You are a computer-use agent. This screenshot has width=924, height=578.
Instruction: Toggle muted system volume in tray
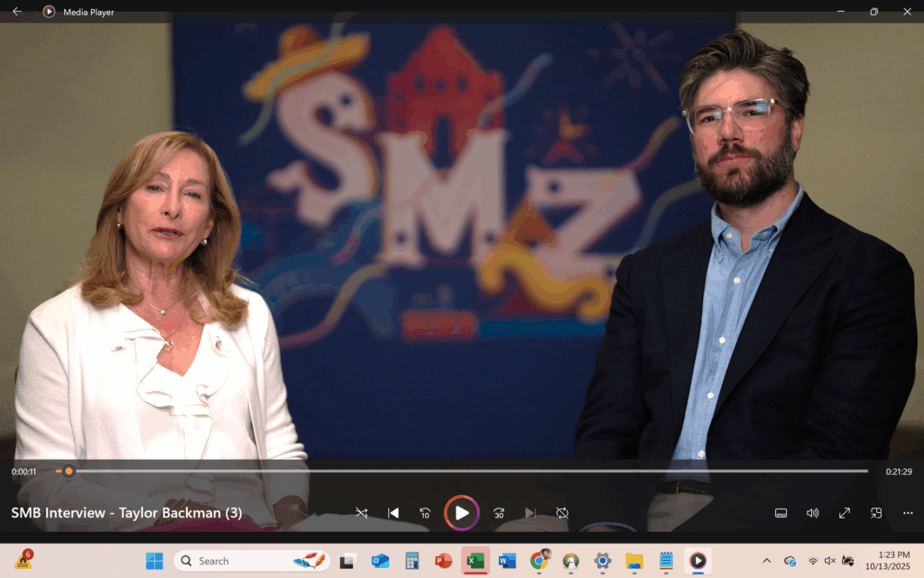830,561
